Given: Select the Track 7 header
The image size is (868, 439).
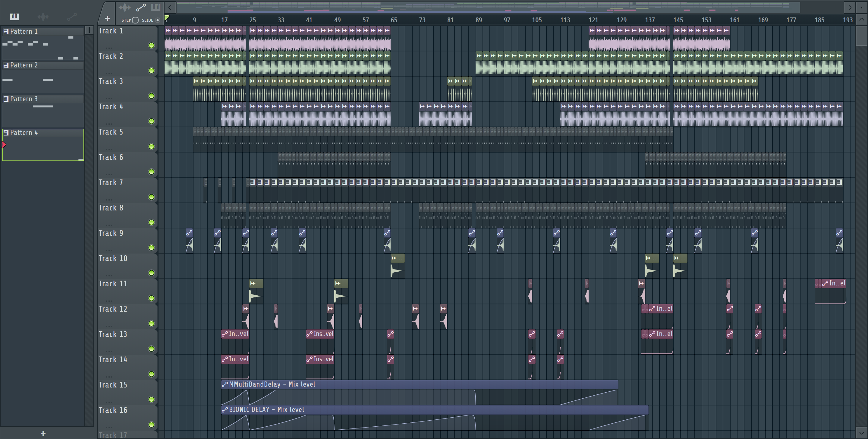Looking at the screenshot, I should (x=127, y=190).
